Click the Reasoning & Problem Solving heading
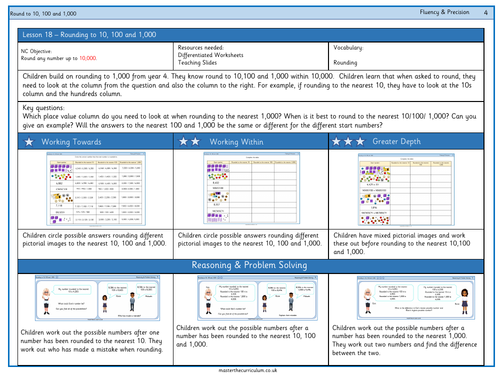The width and height of the screenshot is (500, 375). 249,265
